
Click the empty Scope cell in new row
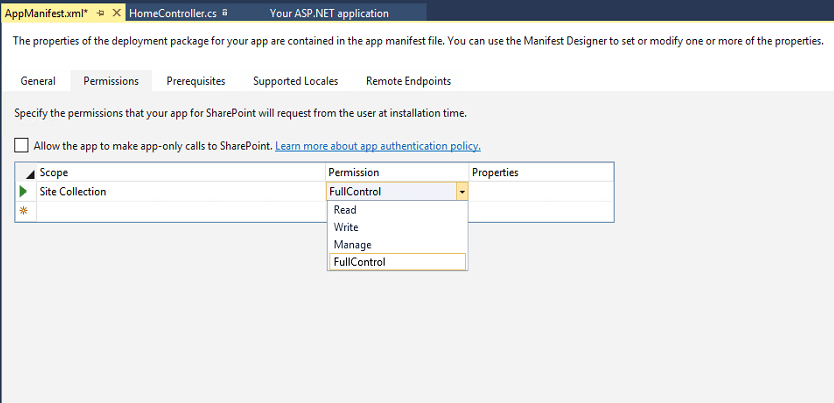181,211
